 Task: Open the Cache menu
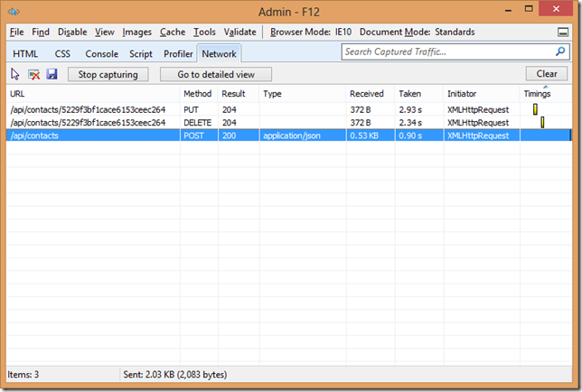click(172, 32)
